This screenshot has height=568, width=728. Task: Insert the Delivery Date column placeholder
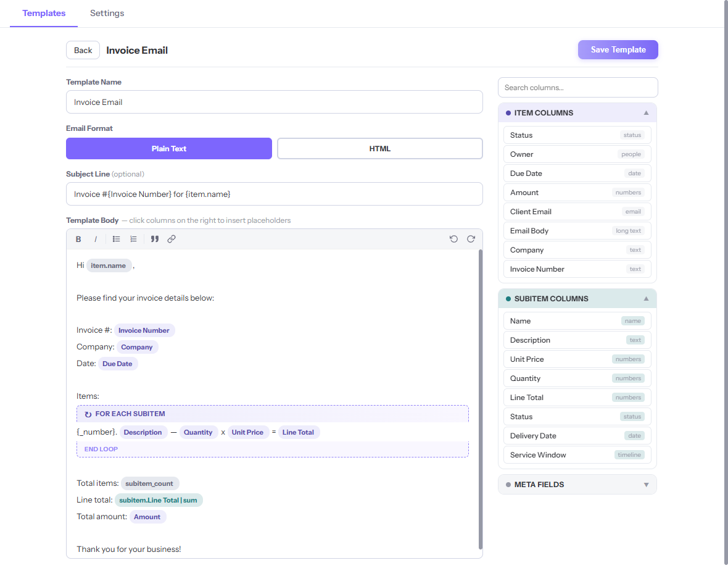pos(577,436)
